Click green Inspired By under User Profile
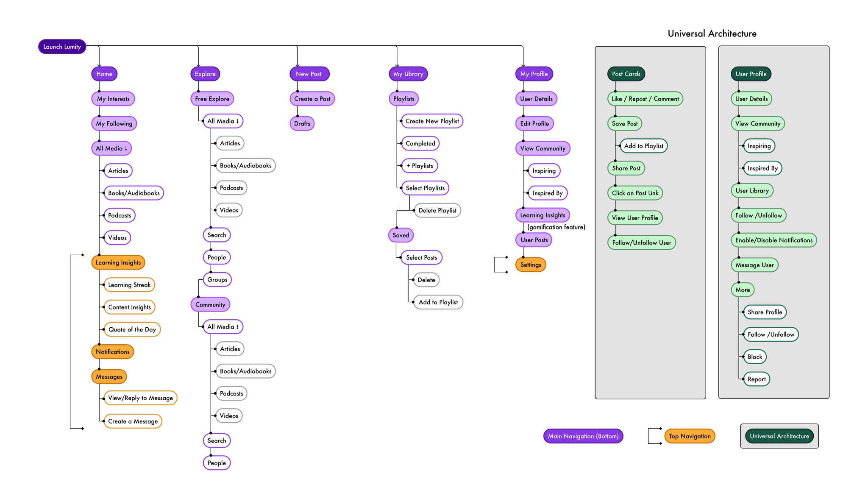The height and width of the screenshot is (496, 868). click(x=762, y=168)
